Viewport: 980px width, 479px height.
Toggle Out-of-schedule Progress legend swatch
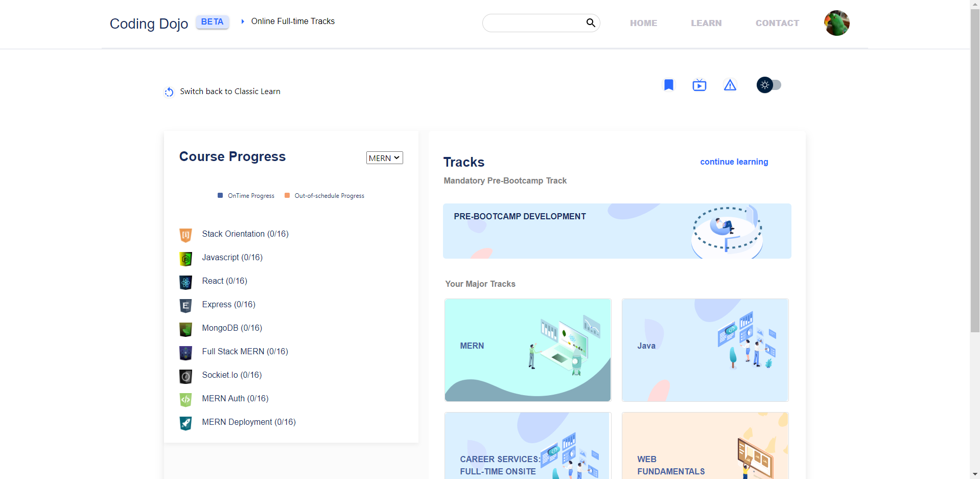coord(287,195)
